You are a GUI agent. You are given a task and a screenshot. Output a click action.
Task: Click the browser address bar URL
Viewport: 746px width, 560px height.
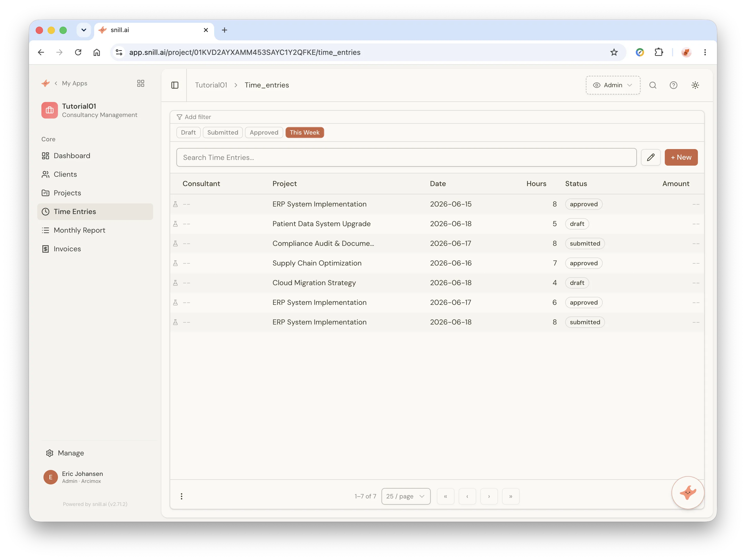[x=245, y=52]
